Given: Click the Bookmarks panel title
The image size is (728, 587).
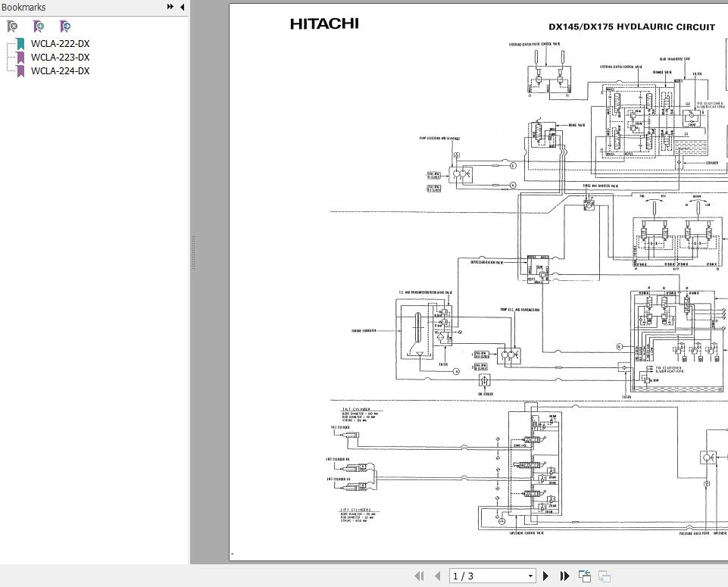Looking at the screenshot, I should click(x=23, y=7).
